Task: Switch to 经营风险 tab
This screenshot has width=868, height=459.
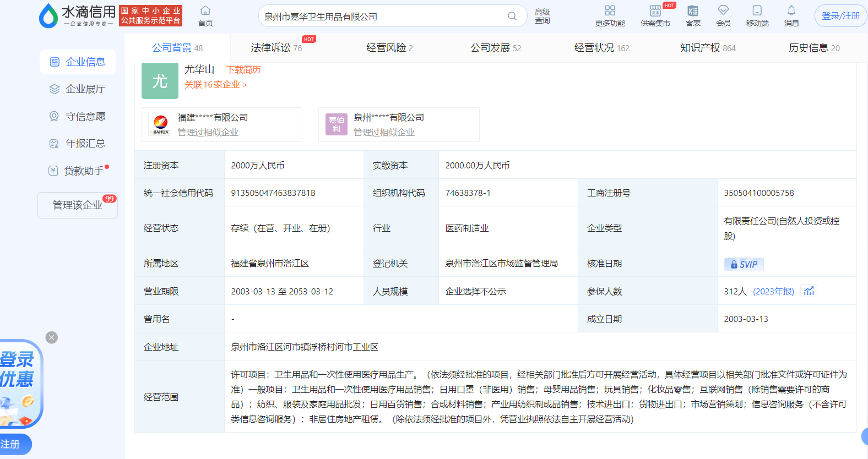Action: click(x=389, y=48)
